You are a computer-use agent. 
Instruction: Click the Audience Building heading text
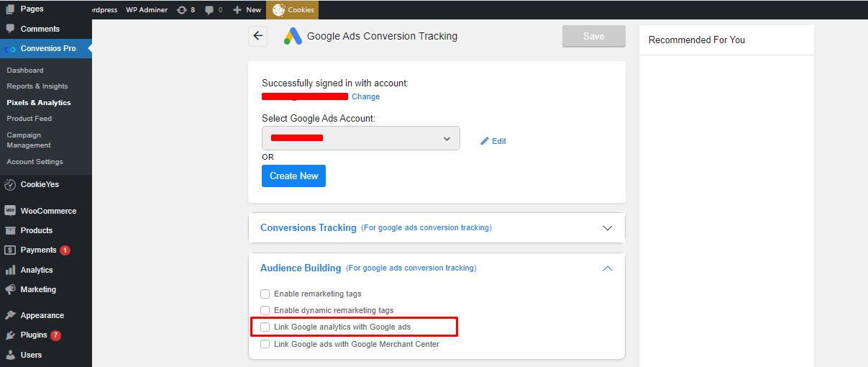pyautogui.click(x=301, y=268)
